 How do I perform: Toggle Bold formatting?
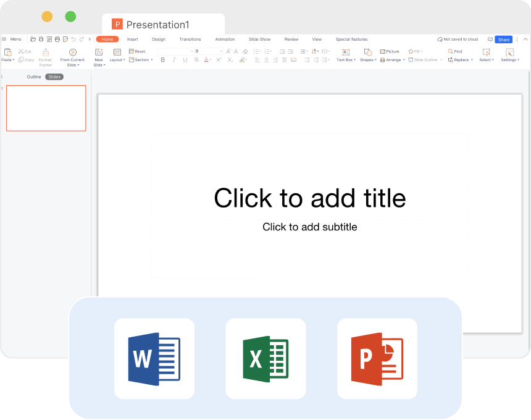coord(163,60)
